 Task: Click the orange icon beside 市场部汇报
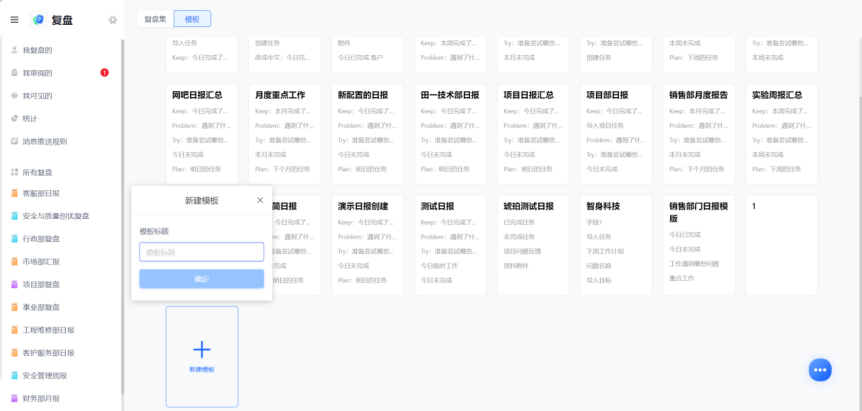click(14, 262)
